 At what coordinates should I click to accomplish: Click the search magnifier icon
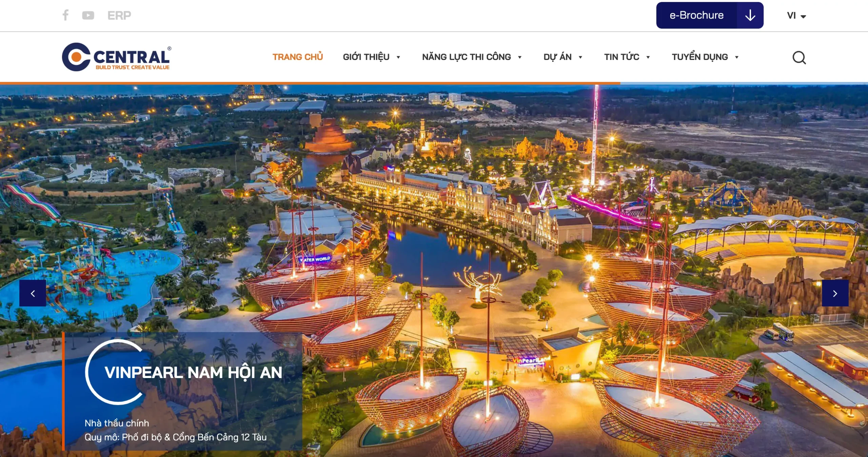coord(799,57)
